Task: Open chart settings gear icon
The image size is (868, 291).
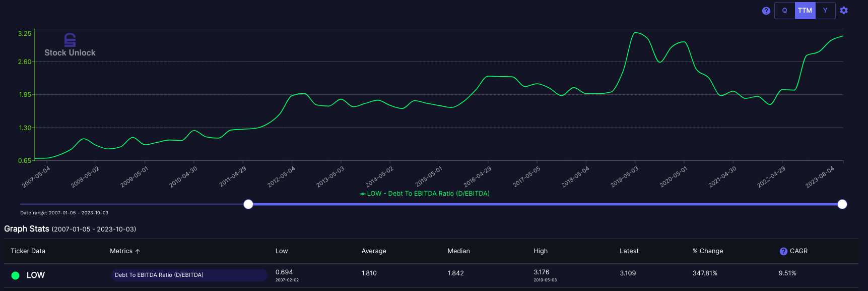Action: coord(844,11)
